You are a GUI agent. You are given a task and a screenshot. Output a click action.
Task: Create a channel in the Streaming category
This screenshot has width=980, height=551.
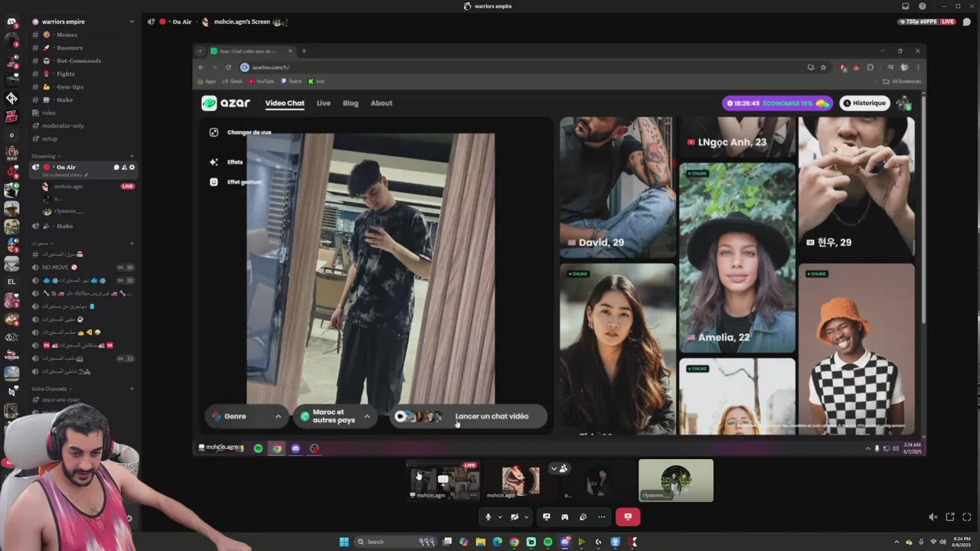pyautogui.click(x=132, y=156)
